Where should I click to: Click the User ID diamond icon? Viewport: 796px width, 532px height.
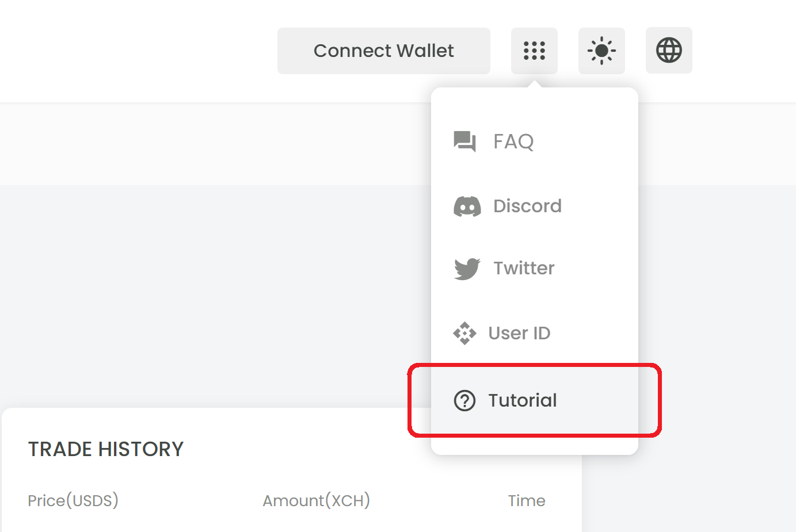pos(464,334)
